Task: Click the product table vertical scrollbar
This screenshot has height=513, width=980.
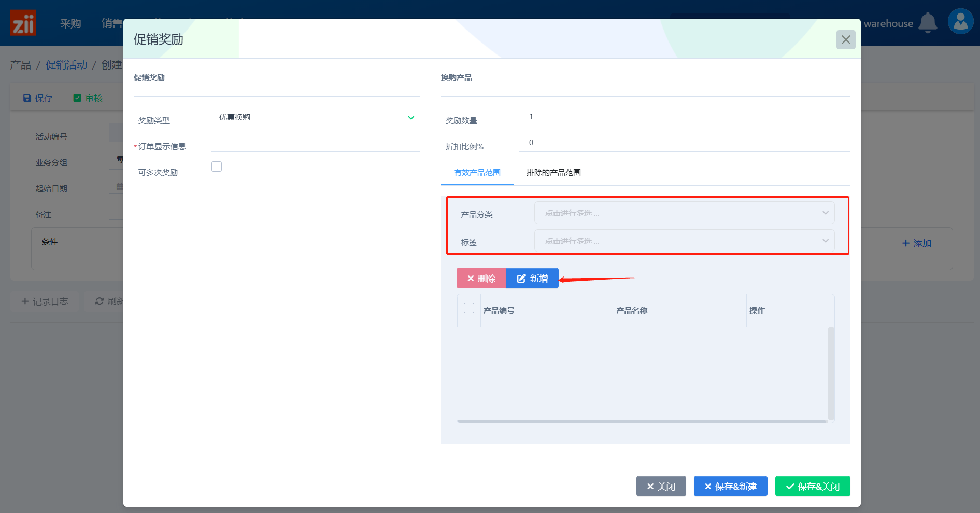Action: coord(831,373)
